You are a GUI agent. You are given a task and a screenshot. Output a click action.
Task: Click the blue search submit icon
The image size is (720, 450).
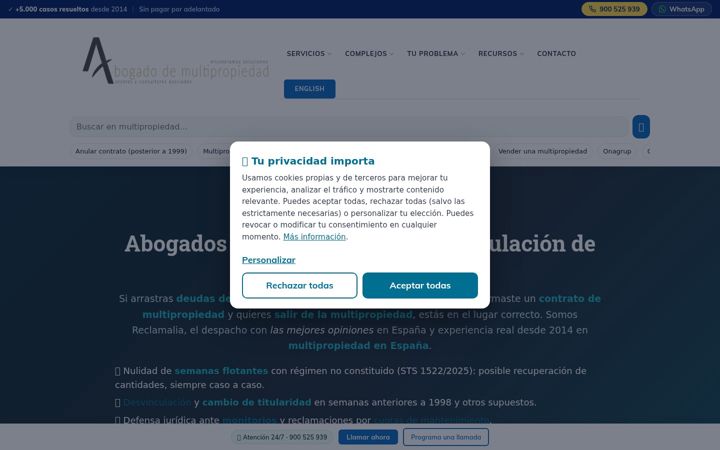[641, 127]
